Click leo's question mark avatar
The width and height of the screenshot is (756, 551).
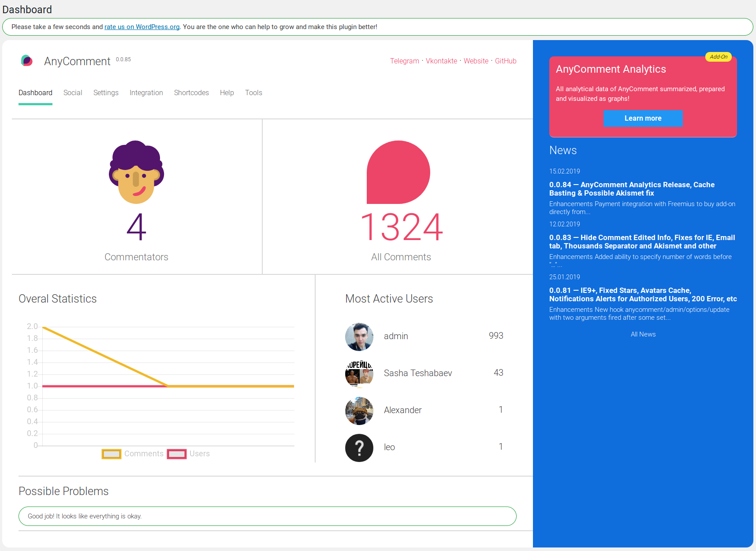359,447
